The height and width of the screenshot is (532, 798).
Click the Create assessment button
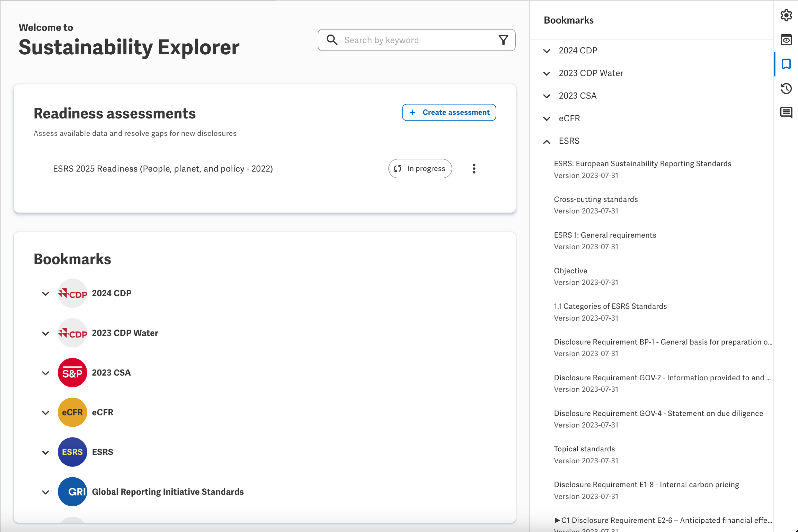pyautogui.click(x=449, y=112)
